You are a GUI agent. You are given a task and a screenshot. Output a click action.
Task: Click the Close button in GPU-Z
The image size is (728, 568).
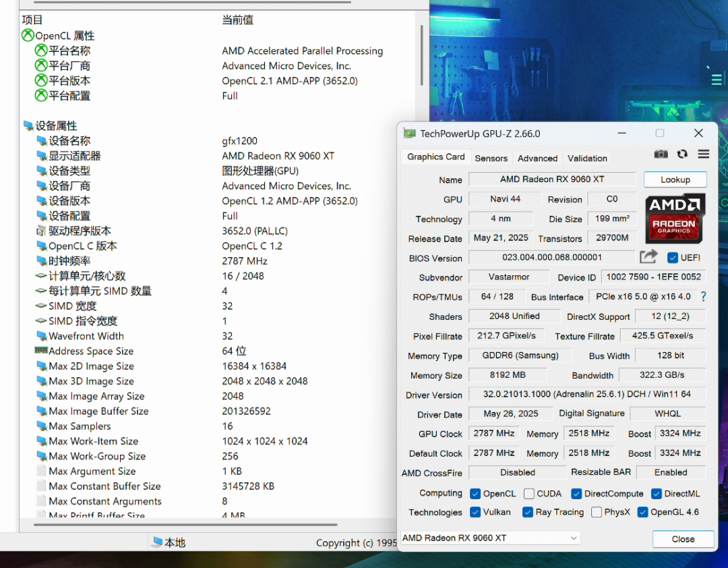[x=683, y=539]
